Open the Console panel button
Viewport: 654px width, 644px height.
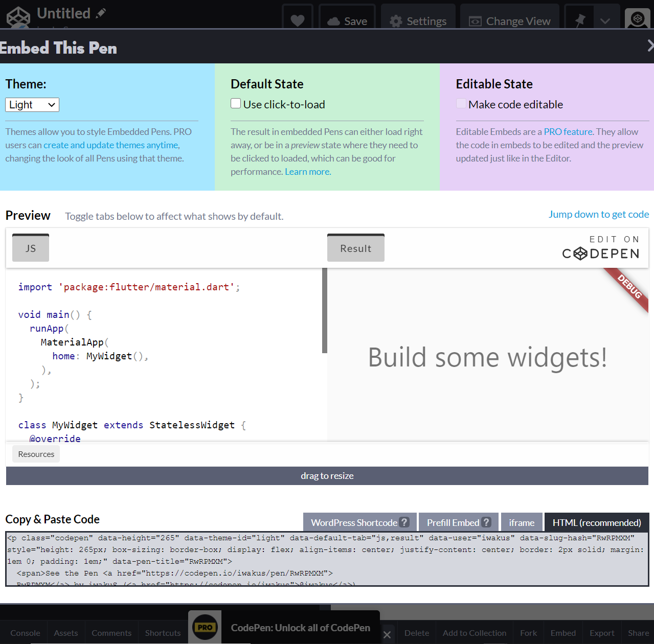tap(25, 633)
